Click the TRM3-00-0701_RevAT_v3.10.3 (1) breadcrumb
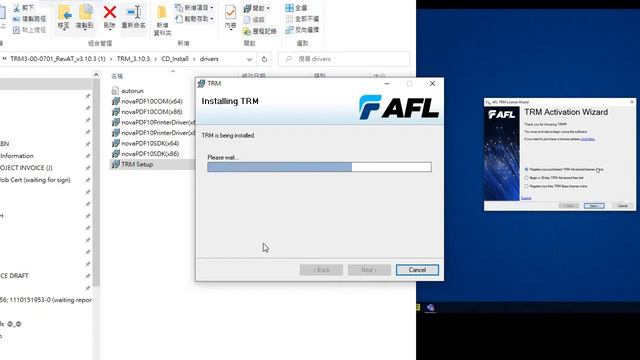This screenshot has height=360, width=640. (x=58, y=59)
